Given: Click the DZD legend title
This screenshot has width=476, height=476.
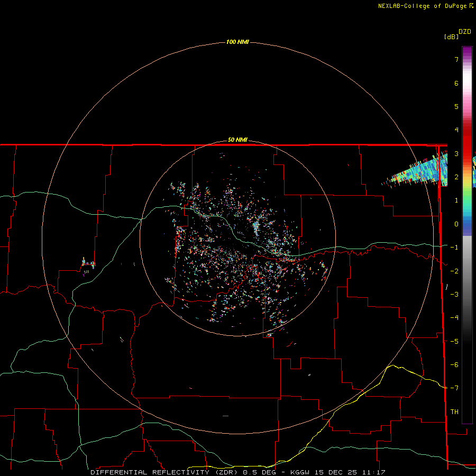Looking at the screenshot, I should pyautogui.click(x=465, y=32).
